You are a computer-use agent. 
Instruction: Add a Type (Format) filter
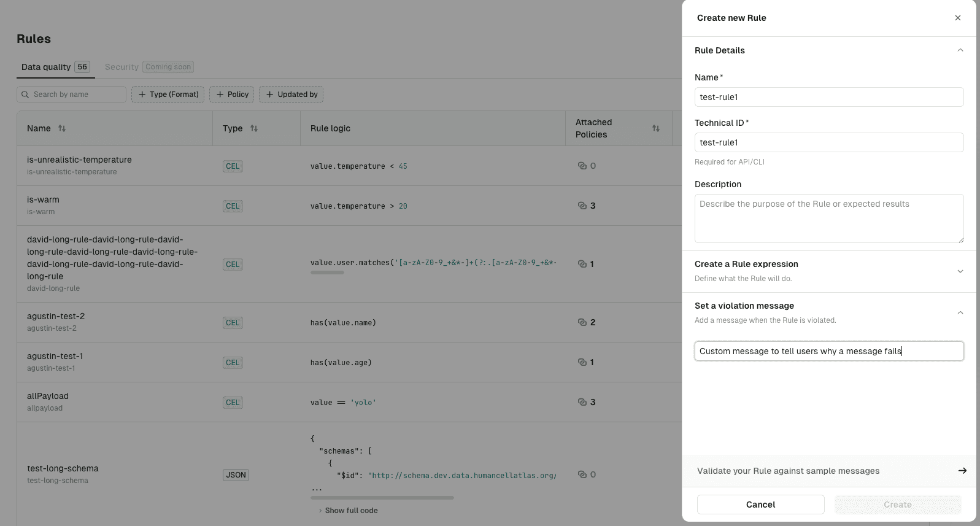(x=168, y=95)
